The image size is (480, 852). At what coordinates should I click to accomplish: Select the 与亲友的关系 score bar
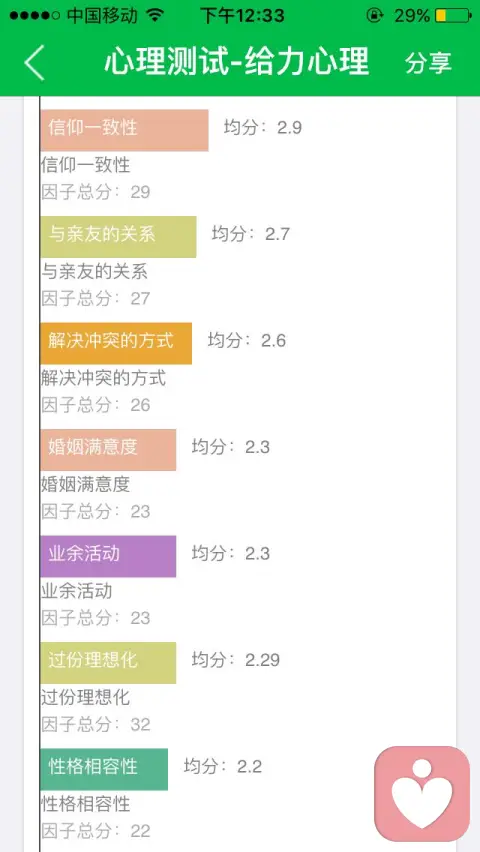(x=118, y=236)
